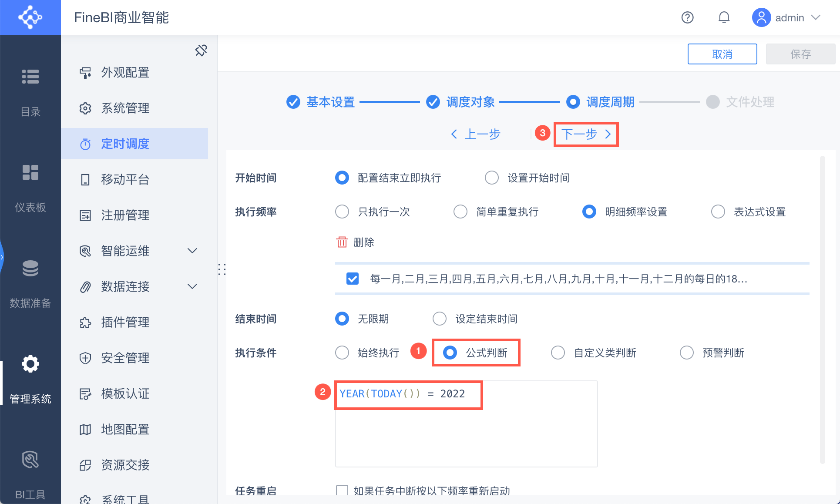This screenshot has width=840, height=504.
Task: Open 外观配置 menu item
Action: tap(125, 72)
